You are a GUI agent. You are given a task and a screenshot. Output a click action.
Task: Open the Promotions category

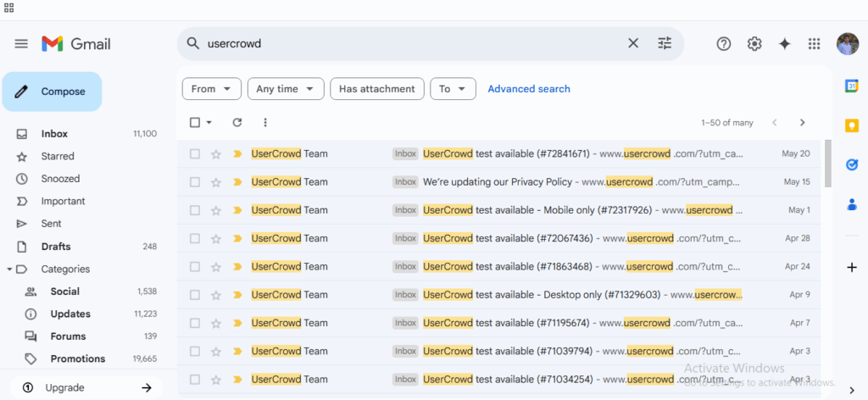point(77,358)
